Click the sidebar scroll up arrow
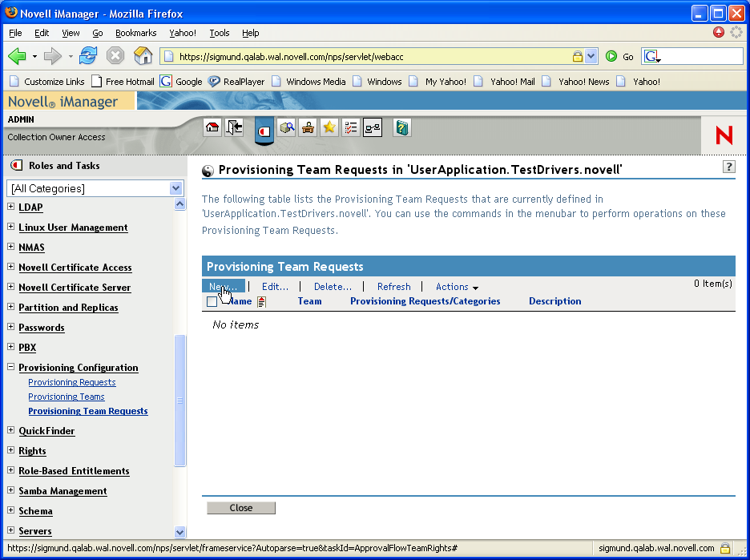This screenshot has width=750, height=560. tap(179, 204)
